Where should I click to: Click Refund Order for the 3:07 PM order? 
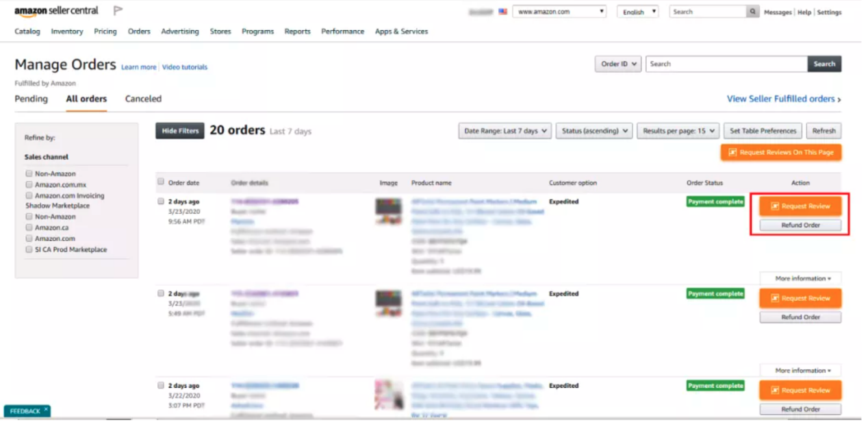800,409
